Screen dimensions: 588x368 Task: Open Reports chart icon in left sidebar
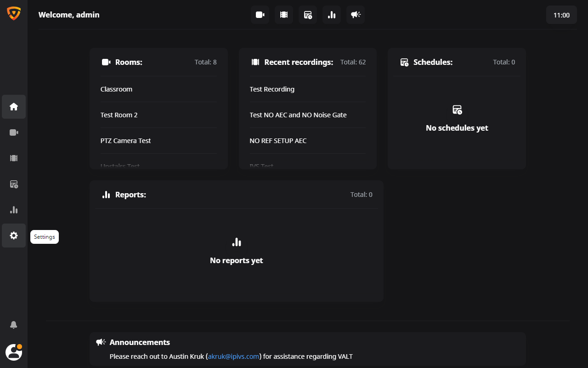[14, 210]
